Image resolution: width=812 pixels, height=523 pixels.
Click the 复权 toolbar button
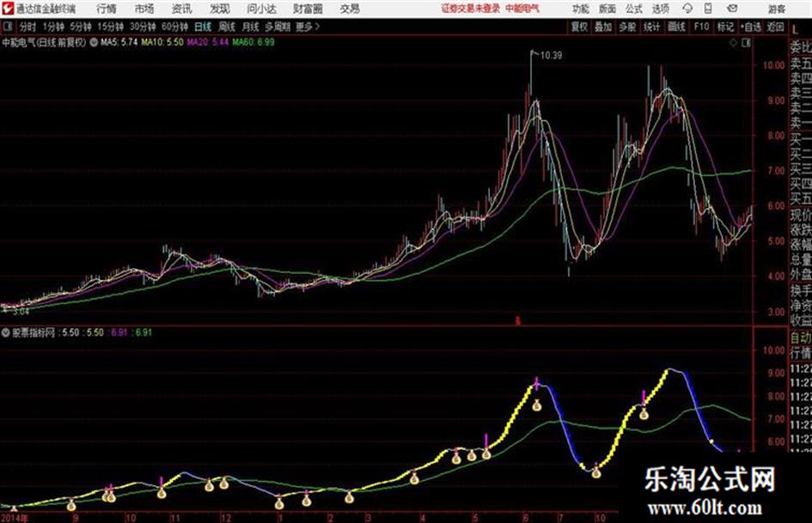pos(579,27)
